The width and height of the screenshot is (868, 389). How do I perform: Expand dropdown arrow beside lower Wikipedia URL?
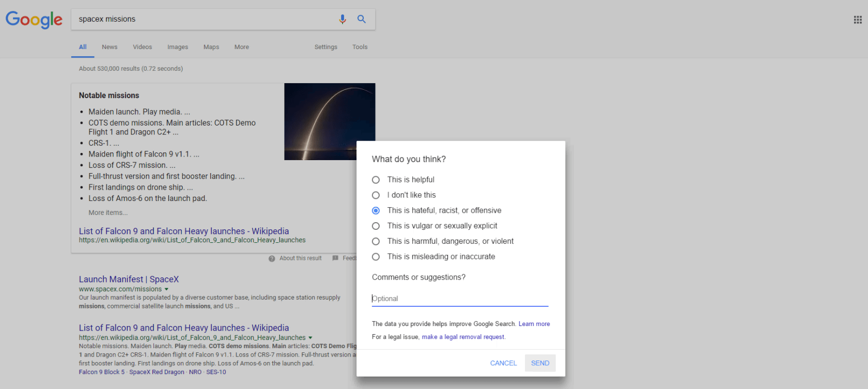[x=310, y=338]
